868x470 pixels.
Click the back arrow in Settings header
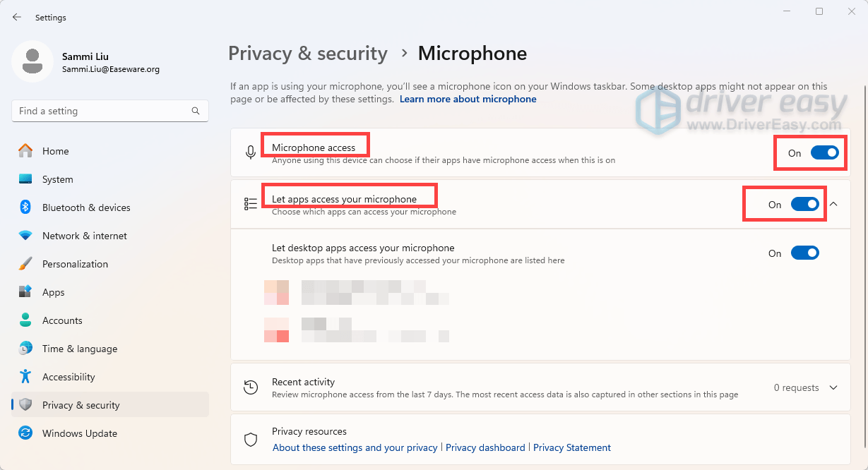pyautogui.click(x=17, y=17)
